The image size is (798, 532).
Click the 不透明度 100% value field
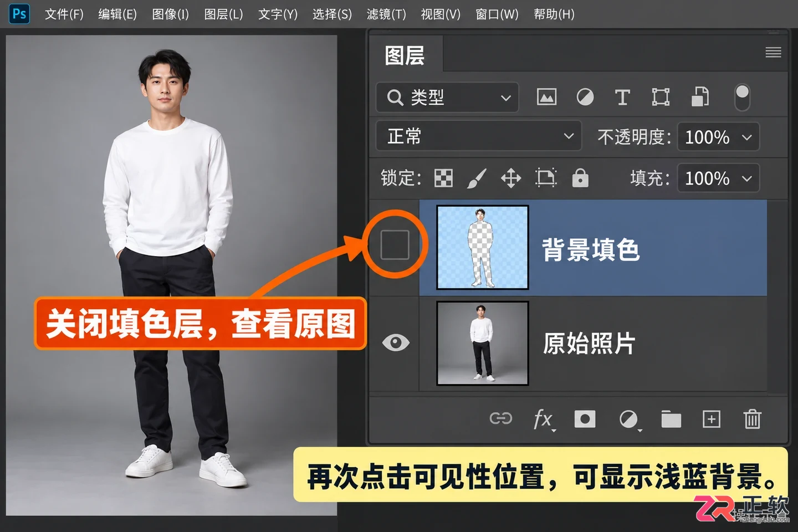click(707, 137)
